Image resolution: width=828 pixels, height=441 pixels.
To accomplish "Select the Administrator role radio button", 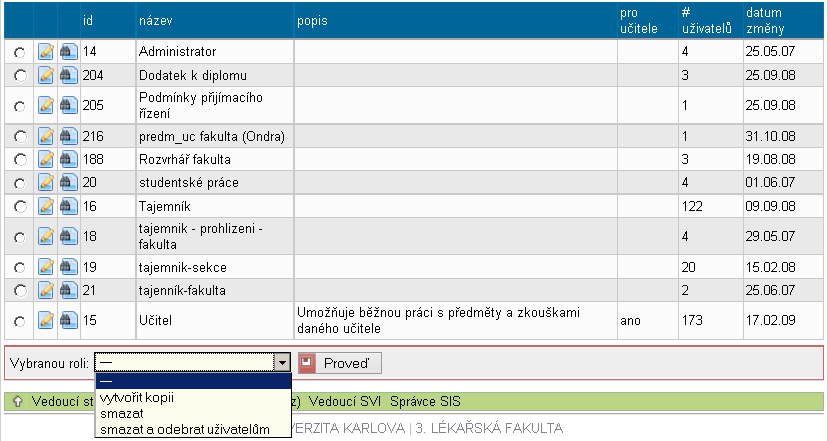I will (19, 51).
